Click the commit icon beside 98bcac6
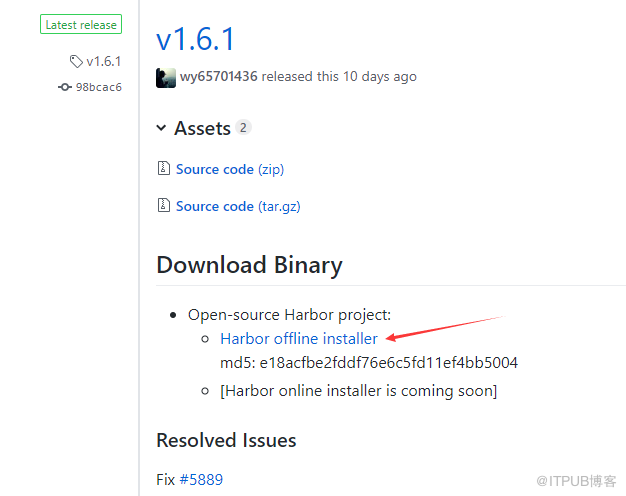 click(x=65, y=87)
